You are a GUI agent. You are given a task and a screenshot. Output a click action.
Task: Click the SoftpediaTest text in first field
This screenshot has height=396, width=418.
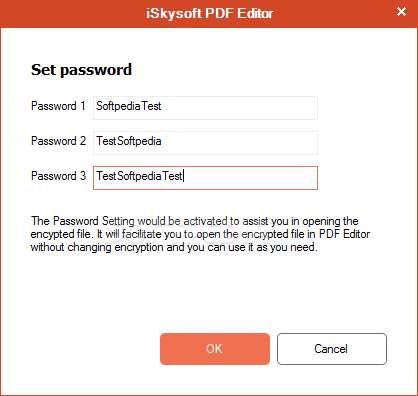pos(129,106)
